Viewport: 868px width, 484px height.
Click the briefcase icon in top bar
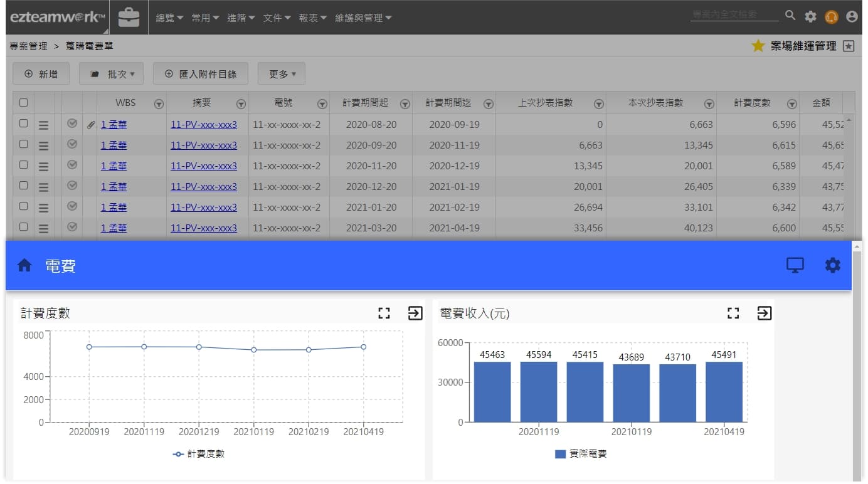129,17
